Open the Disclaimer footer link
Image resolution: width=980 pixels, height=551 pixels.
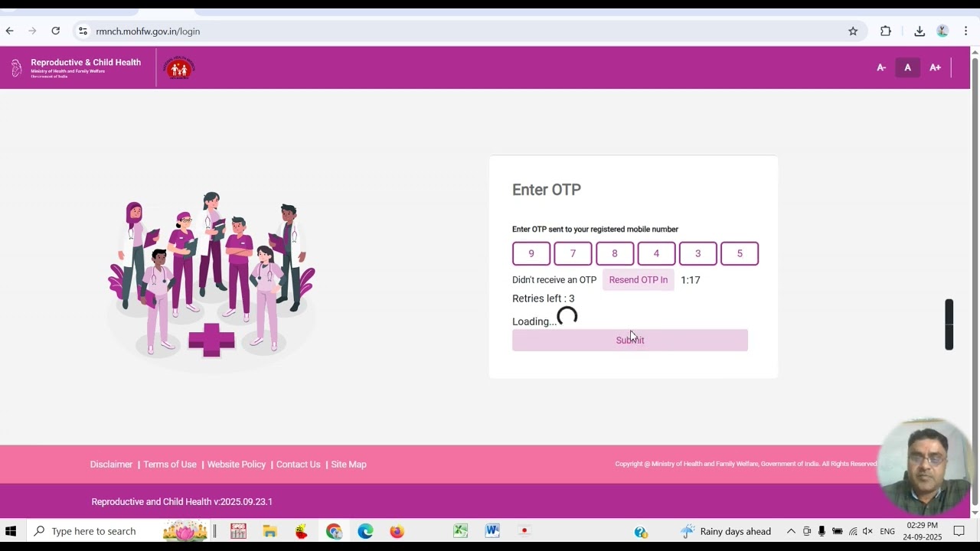(x=111, y=465)
